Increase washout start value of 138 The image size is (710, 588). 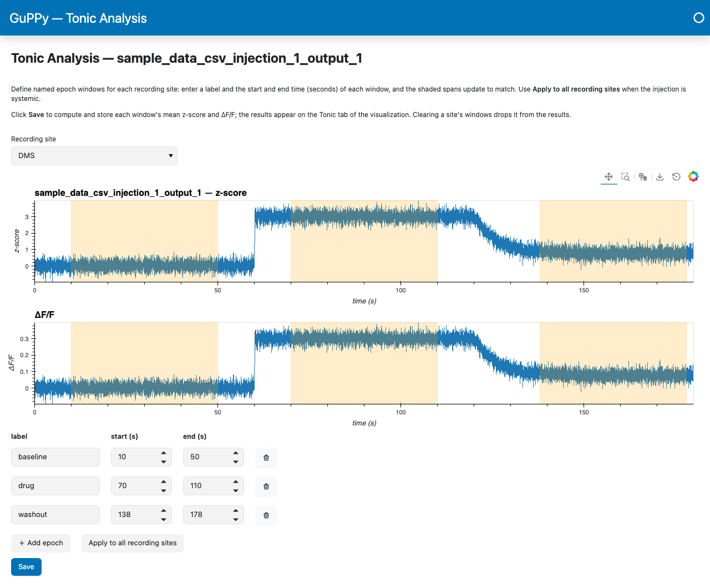[164, 510]
